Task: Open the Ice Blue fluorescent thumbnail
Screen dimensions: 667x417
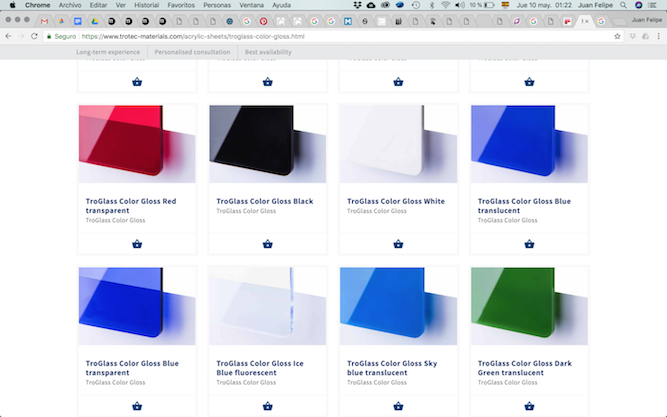Action: (268, 306)
